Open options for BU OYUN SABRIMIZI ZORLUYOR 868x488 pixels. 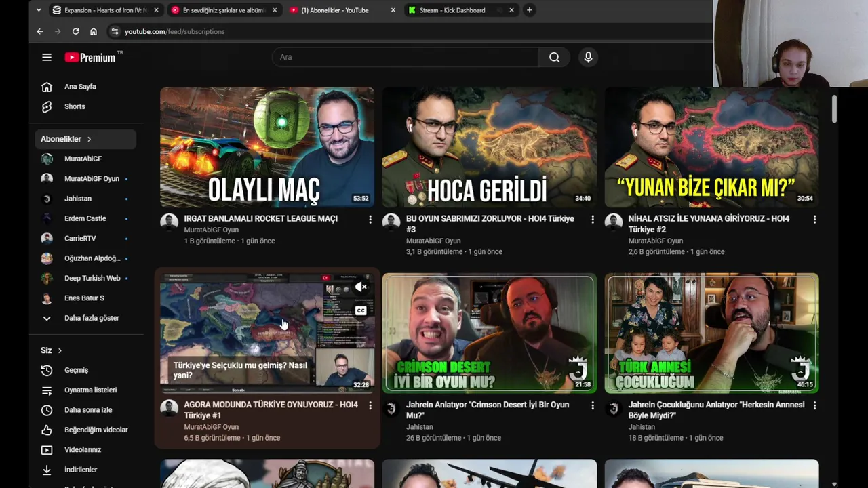[x=592, y=220]
